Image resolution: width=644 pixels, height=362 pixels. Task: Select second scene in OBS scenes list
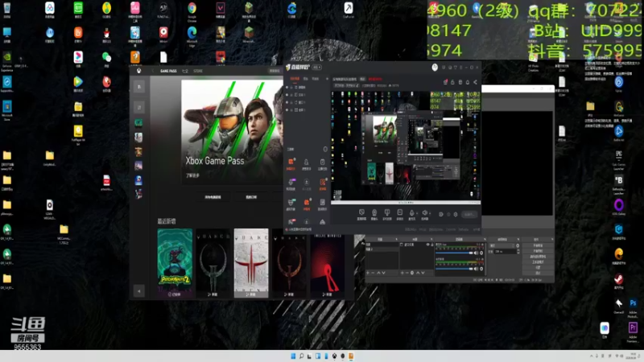click(x=382, y=249)
